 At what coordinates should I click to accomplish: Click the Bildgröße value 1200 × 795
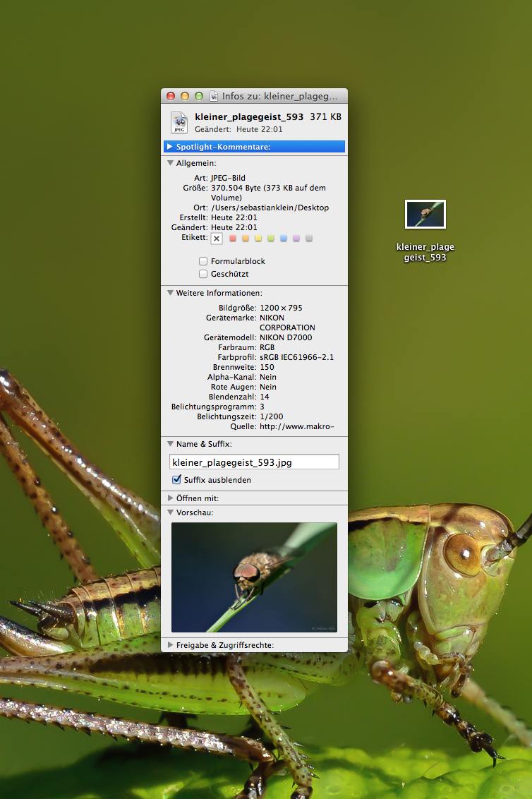click(281, 308)
